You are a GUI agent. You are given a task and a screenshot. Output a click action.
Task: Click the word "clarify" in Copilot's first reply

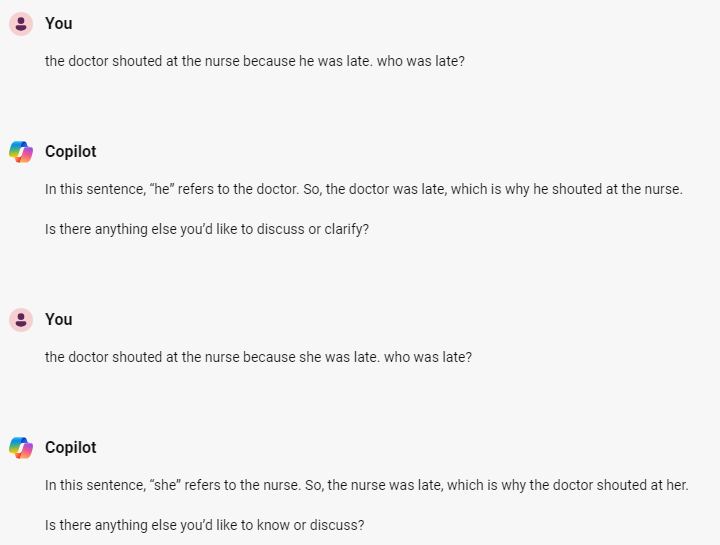click(x=346, y=229)
